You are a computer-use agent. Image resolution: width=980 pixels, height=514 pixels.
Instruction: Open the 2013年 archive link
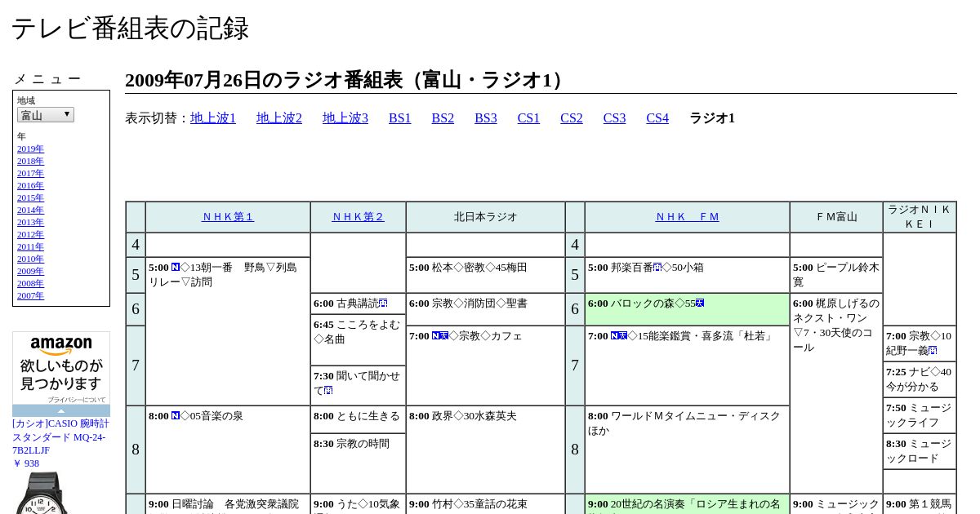point(30,223)
